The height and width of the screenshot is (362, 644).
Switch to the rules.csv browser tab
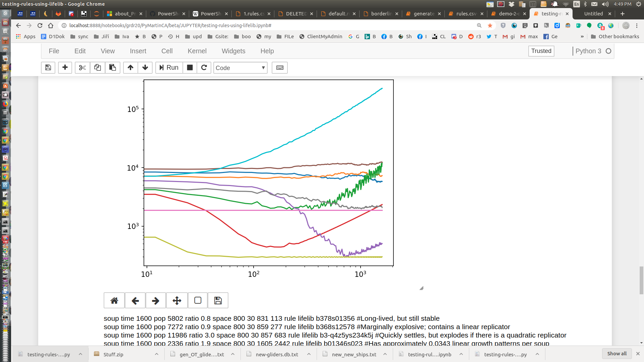[466, 14]
